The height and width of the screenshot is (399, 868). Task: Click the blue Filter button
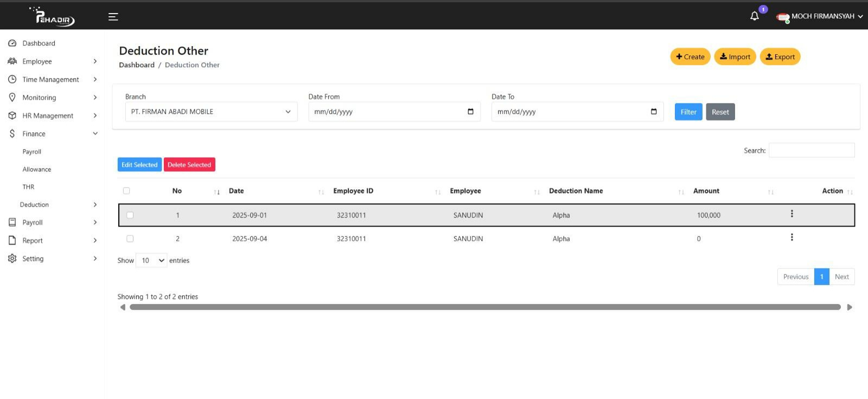(x=688, y=112)
